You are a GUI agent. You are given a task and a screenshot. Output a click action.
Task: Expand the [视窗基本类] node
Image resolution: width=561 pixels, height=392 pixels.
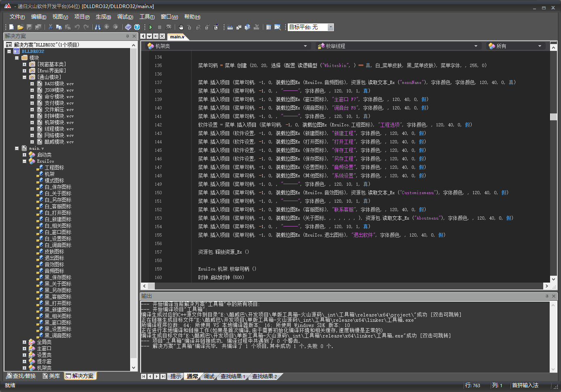25,64
